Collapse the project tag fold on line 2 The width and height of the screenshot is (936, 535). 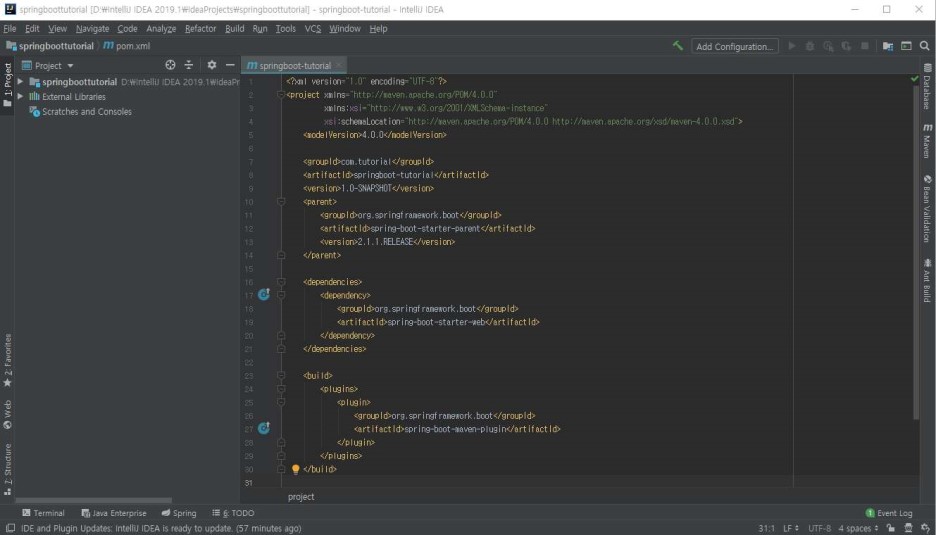point(281,95)
